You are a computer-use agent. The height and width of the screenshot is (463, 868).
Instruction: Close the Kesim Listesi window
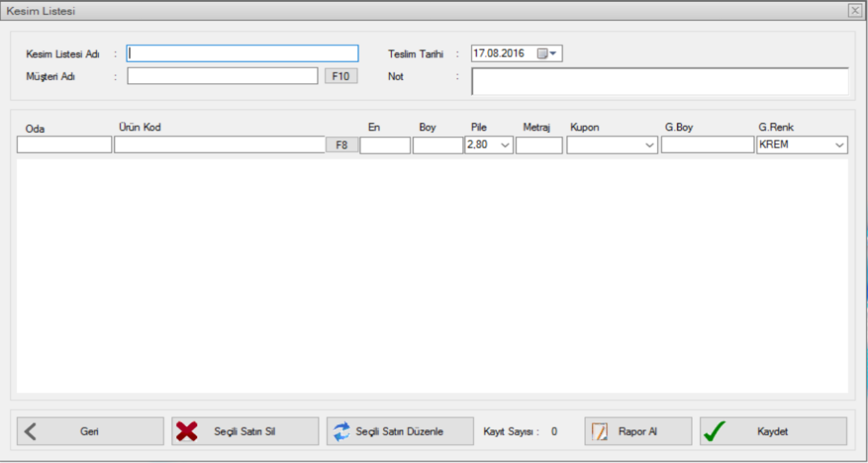pyautogui.click(x=855, y=10)
